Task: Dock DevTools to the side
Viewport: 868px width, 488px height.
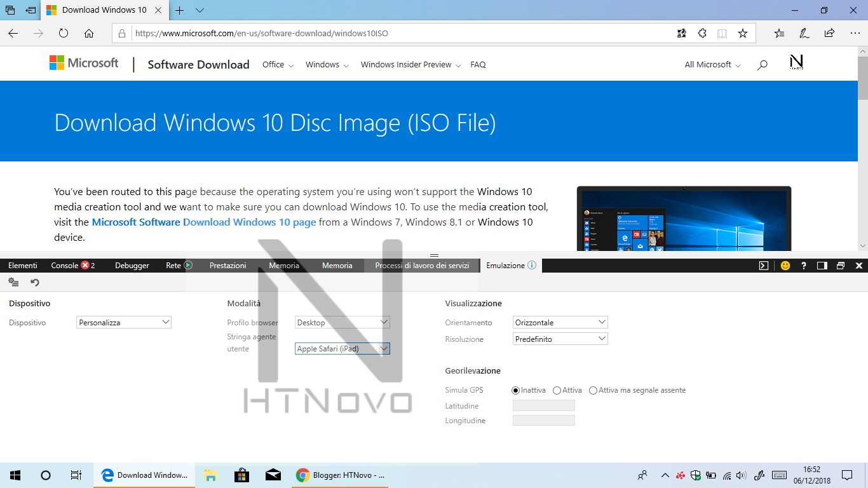Action: tap(822, 266)
